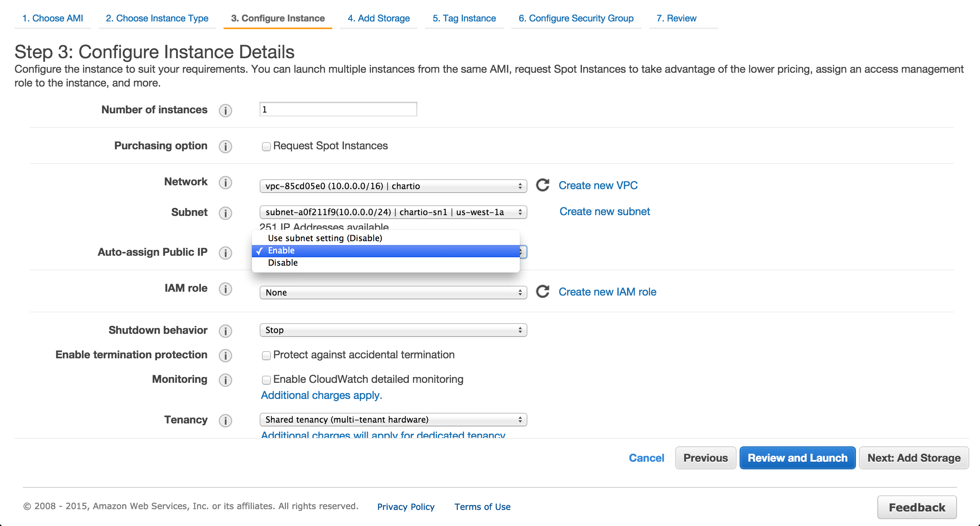This screenshot has width=980, height=526.
Task: Check the Request Spot Instances checkbox
Action: pos(266,146)
